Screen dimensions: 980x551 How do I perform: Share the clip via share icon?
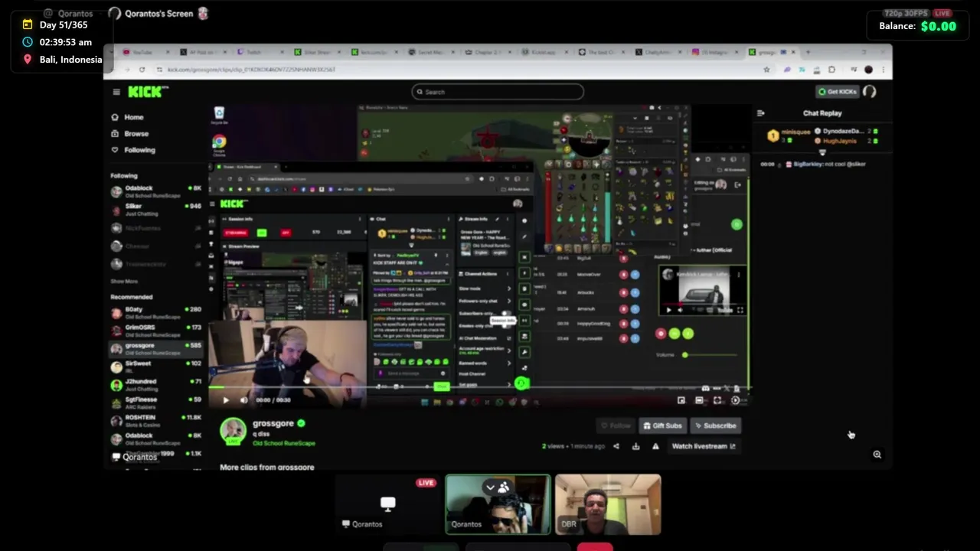[x=616, y=446]
